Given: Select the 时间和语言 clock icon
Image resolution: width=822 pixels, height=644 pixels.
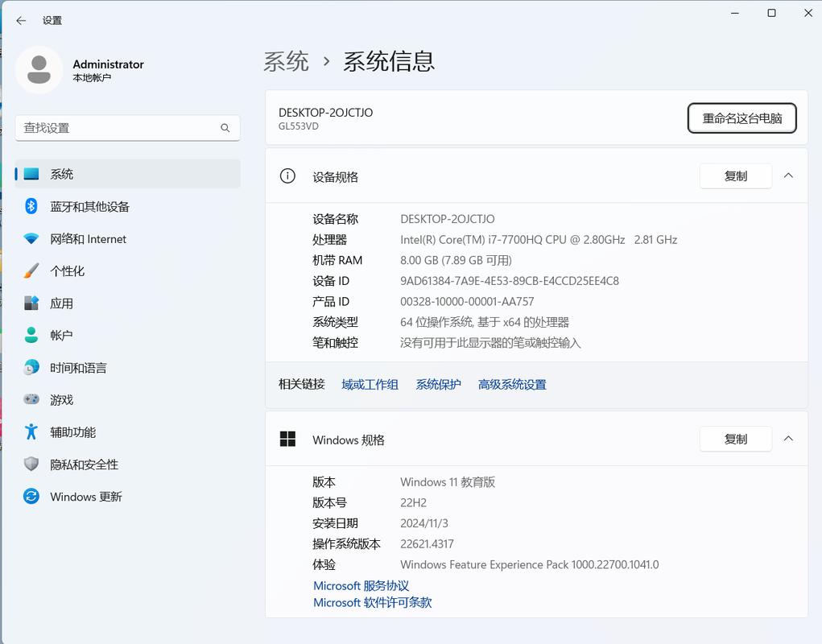Looking at the screenshot, I should 31,367.
